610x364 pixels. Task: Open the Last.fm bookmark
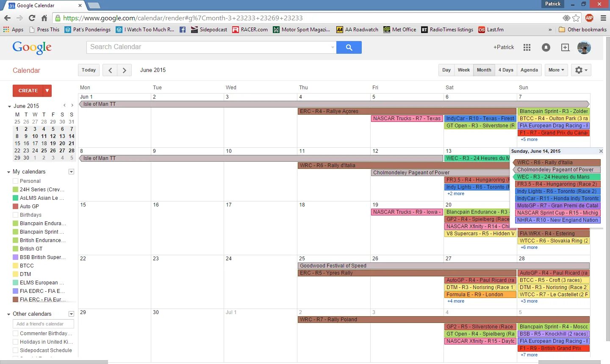pos(491,30)
